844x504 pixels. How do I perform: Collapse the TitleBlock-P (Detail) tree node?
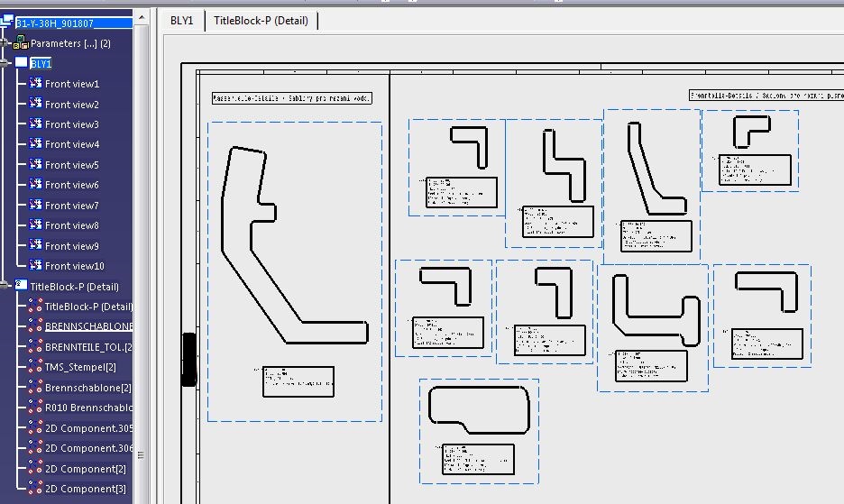6,286
